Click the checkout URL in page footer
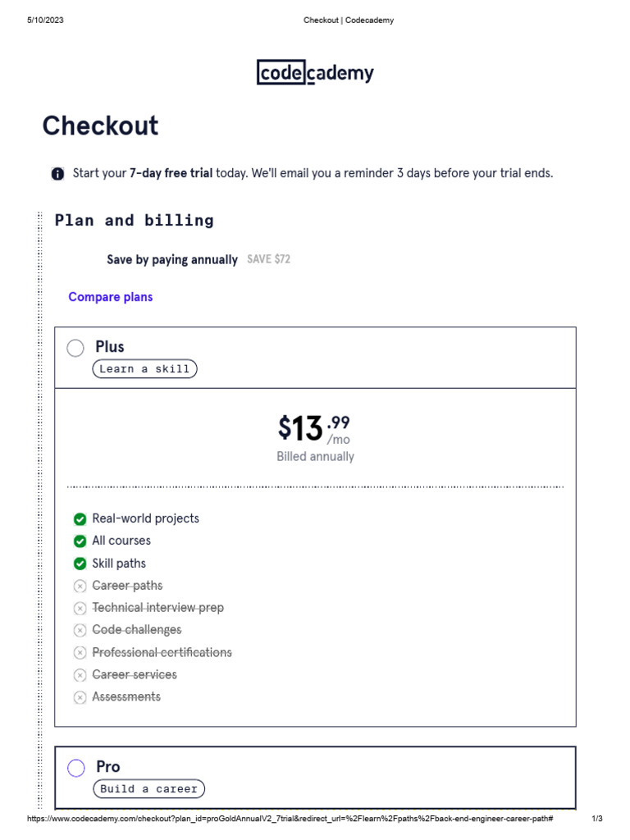630x840 pixels. (x=290, y=819)
